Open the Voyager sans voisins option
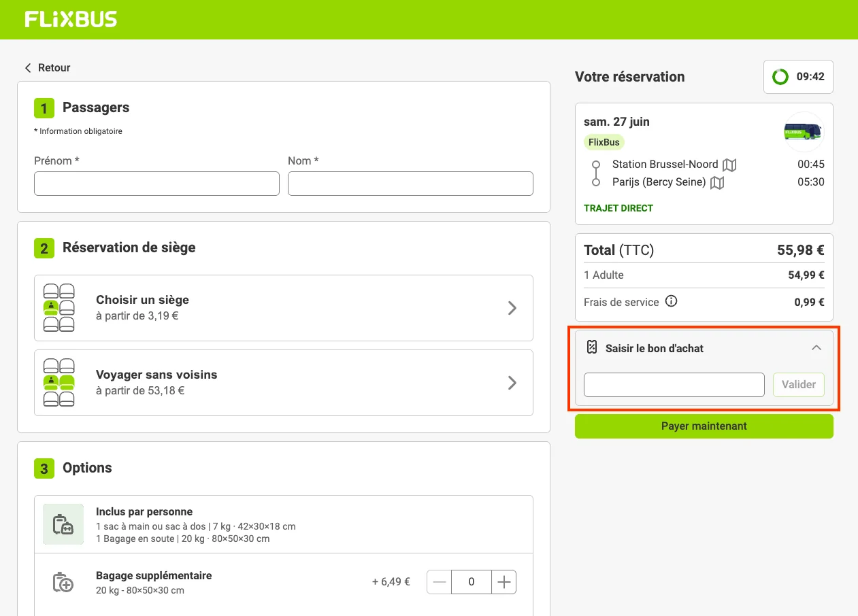The height and width of the screenshot is (616, 858). point(284,383)
